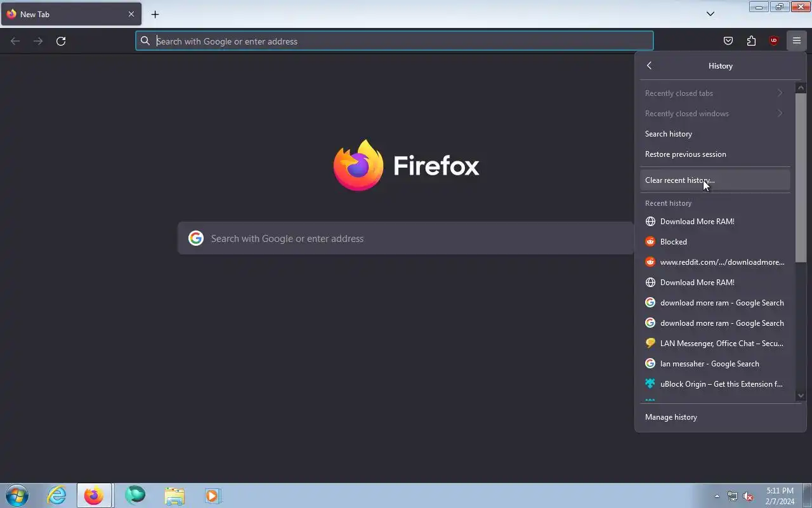Screen dimensions: 812x508
Task: Open the Extensions puzzle icon
Action: (751, 41)
